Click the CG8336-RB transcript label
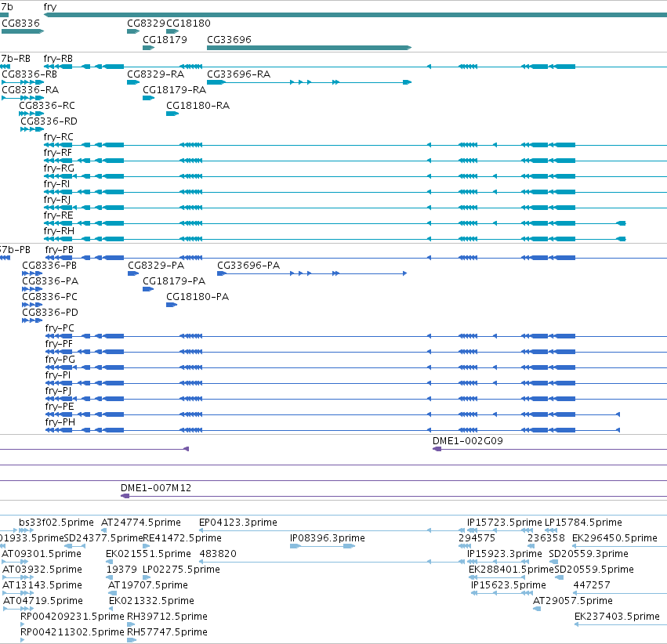 click(29, 74)
